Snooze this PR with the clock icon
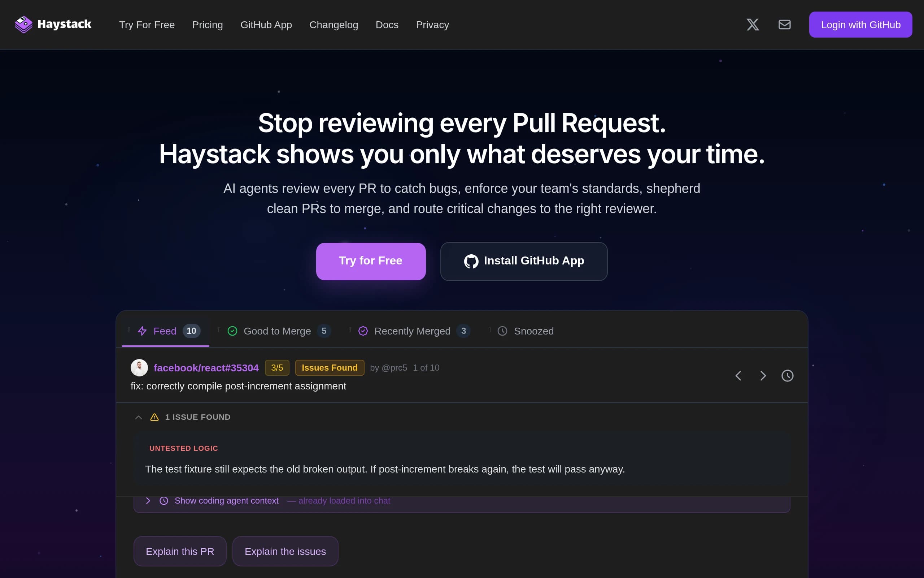924x578 pixels. click(x=787, y=376)
